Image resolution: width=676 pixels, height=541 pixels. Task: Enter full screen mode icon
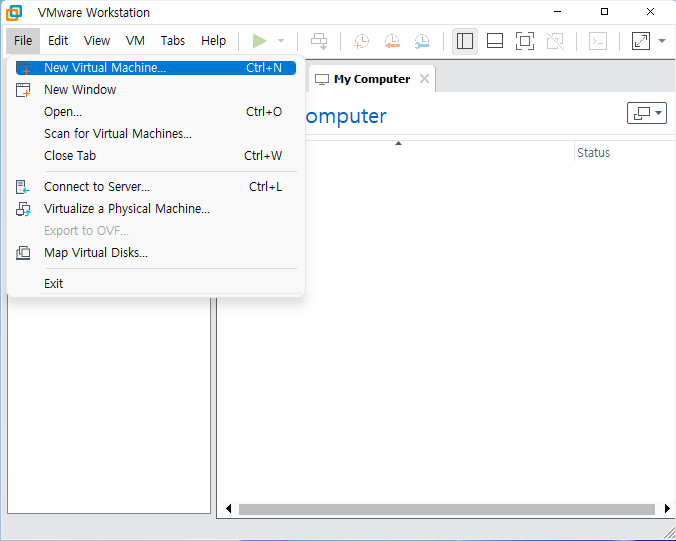tap(525, 41)
